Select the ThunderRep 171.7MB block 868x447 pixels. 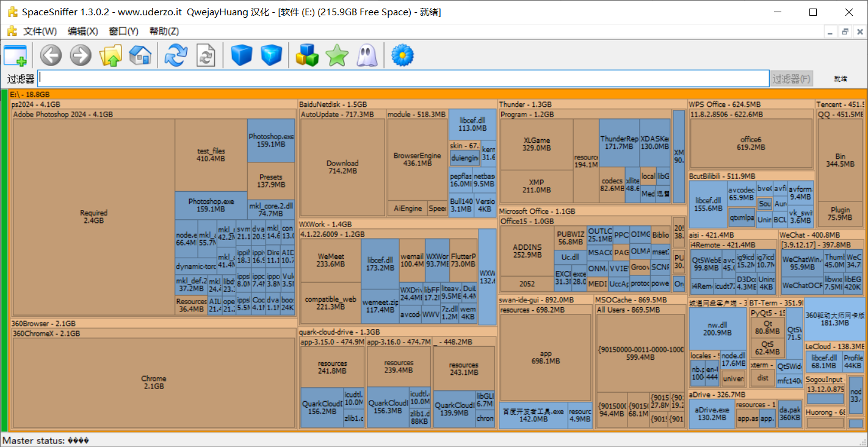click(x=619, y=143)
